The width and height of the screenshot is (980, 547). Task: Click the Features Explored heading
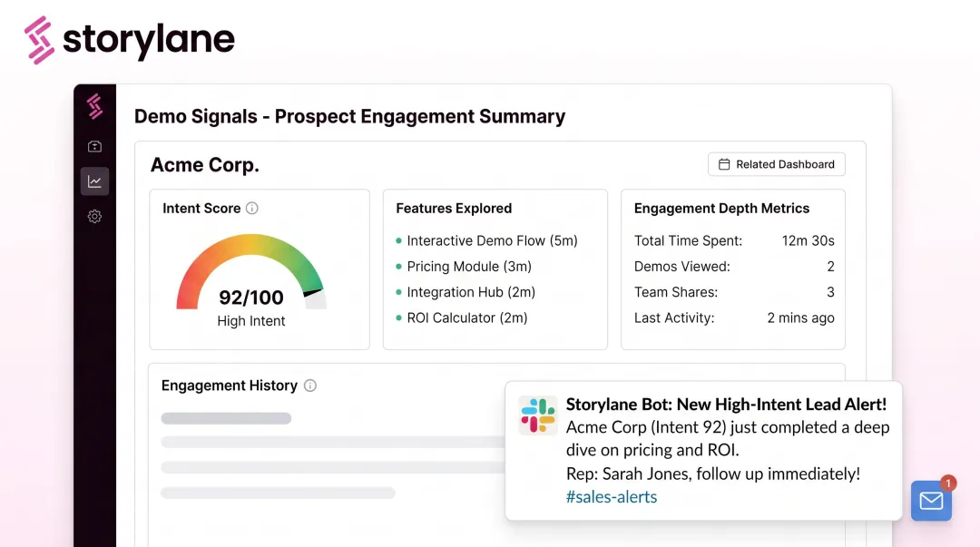tap(454, 208)
